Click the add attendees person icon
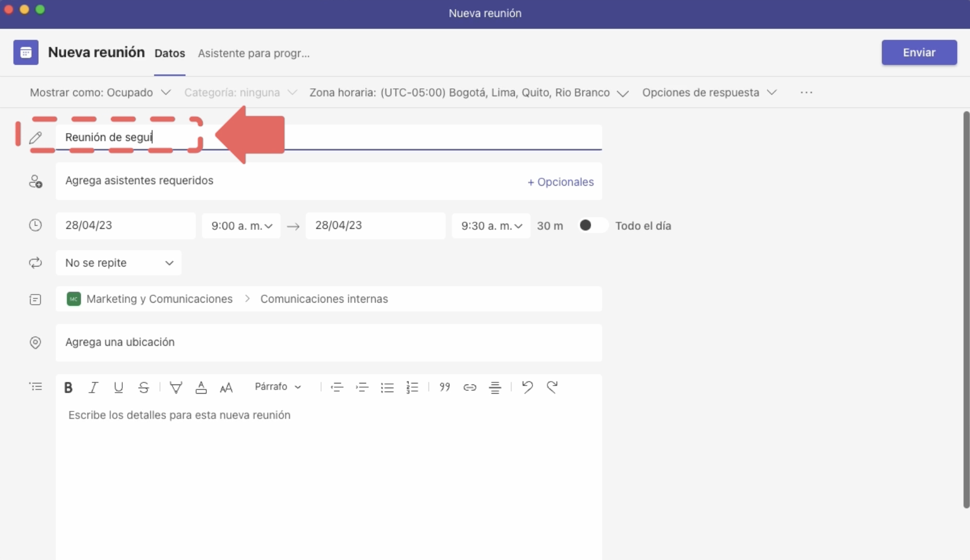This screenshot has width=970, height=560. (x=36, y=181)
